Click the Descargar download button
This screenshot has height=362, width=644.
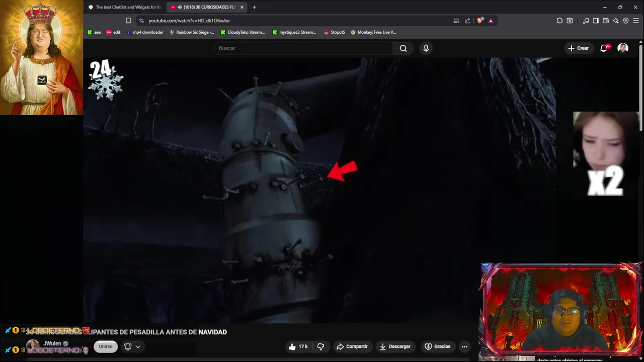point(395,346)
